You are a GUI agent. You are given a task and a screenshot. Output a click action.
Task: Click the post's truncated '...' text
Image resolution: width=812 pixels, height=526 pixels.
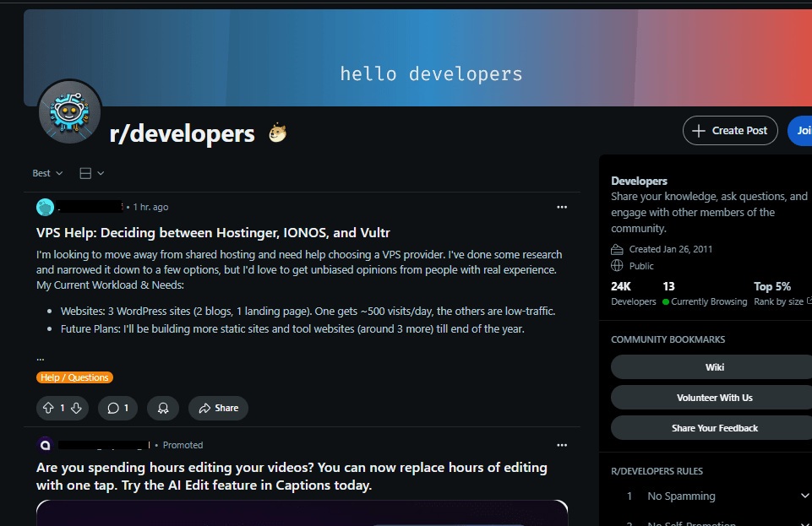point(41,357)
